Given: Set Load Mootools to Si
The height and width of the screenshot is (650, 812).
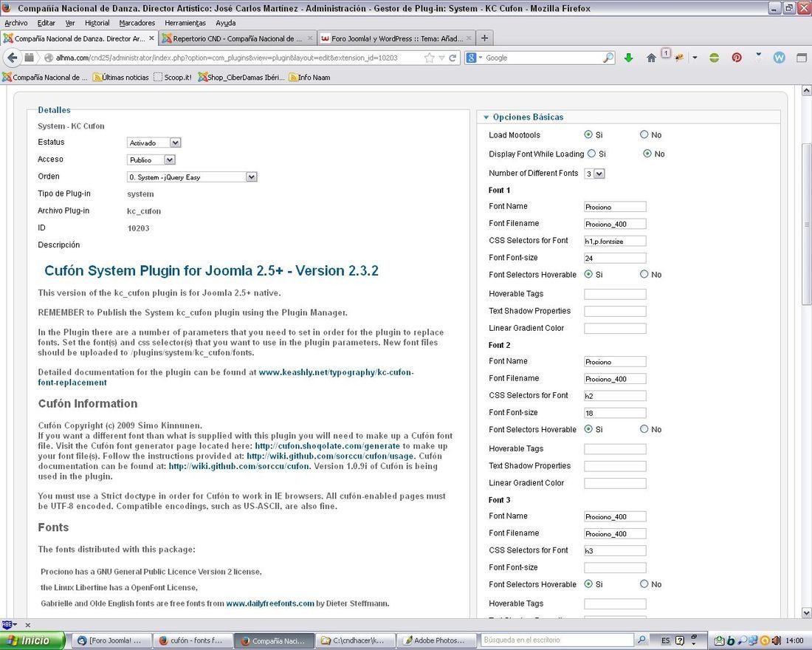Looking at the screenshot, I should [x=588, y=134].
